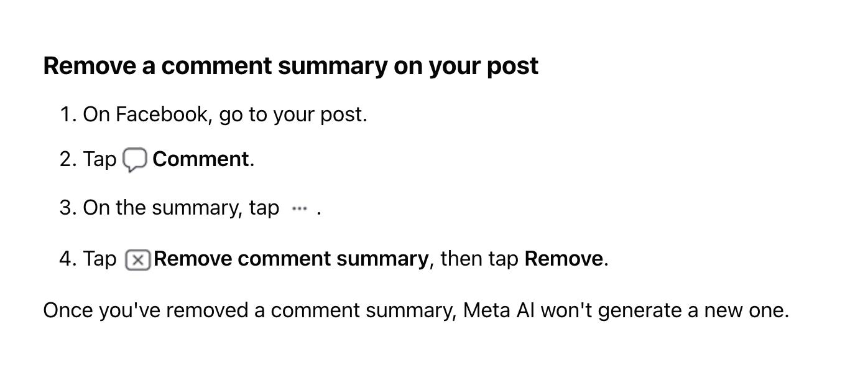Image resolution: width=868 pixels, height=367 pixels.
Task: Click the bold 'Remove' word ending step 4
Action: pyautogui.click(x=564, y=259)
